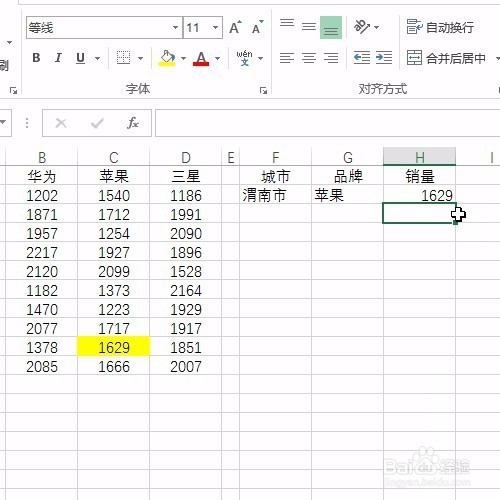Click yellow highlighted cell 1629
This screenshot has width=500, height=500.
pyautogui.click(x=114, y=347)
